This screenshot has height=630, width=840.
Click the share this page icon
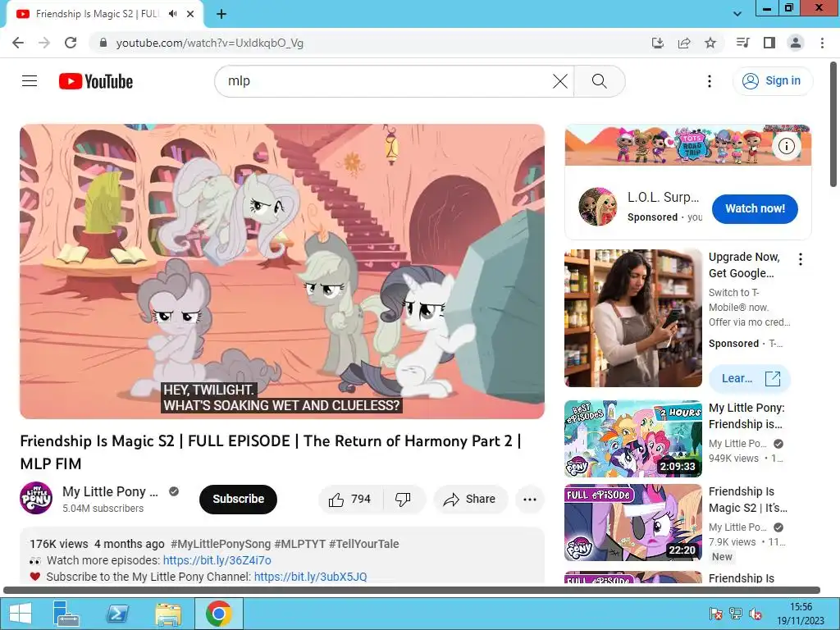pos(684,43)
